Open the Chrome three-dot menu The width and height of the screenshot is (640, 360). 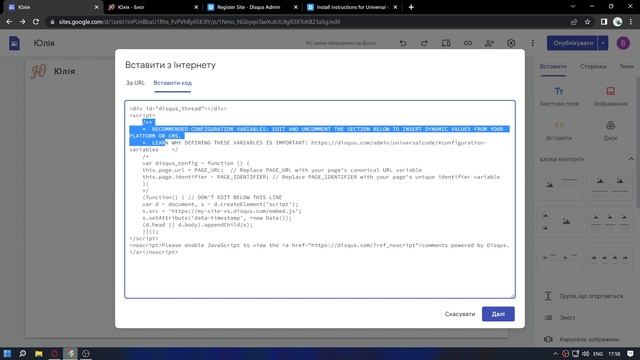631,22
